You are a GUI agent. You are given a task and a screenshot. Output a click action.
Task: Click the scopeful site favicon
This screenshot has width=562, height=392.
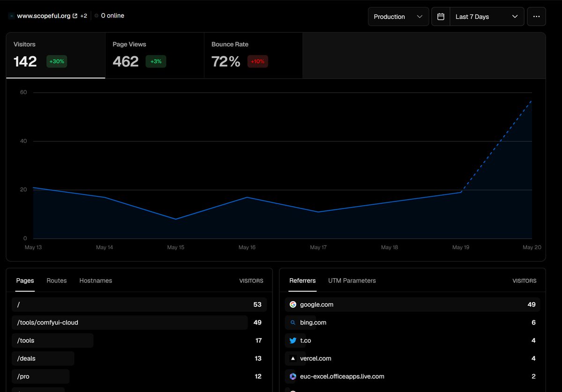coord(12,16)
